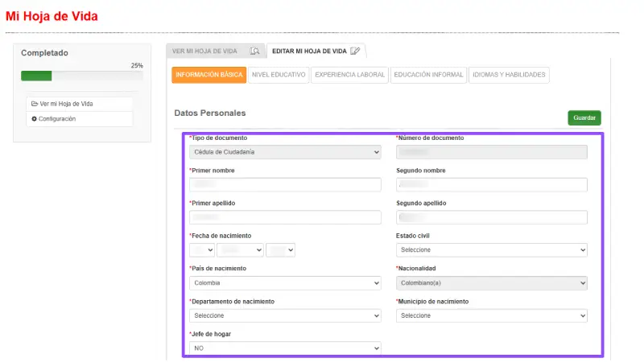
Task: Switch to Nivel Educativo tab
Action: pos(279,75)
